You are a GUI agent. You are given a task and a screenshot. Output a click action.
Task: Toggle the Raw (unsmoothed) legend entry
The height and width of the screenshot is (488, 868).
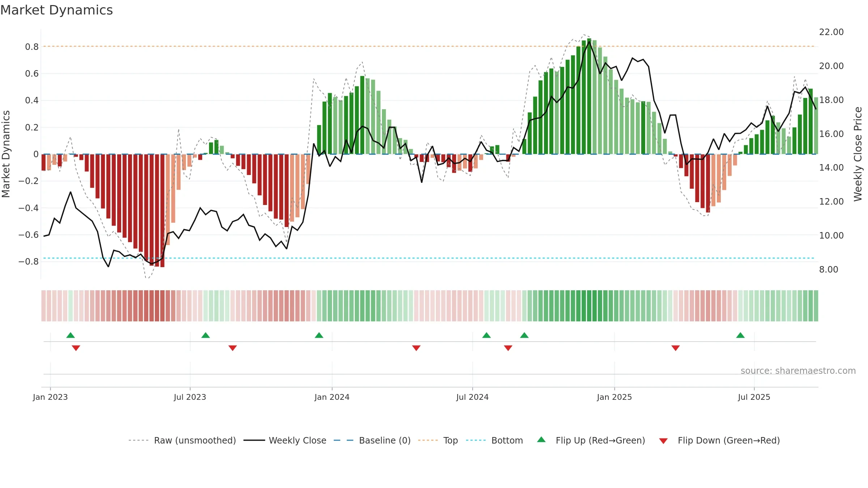point(182,440)
